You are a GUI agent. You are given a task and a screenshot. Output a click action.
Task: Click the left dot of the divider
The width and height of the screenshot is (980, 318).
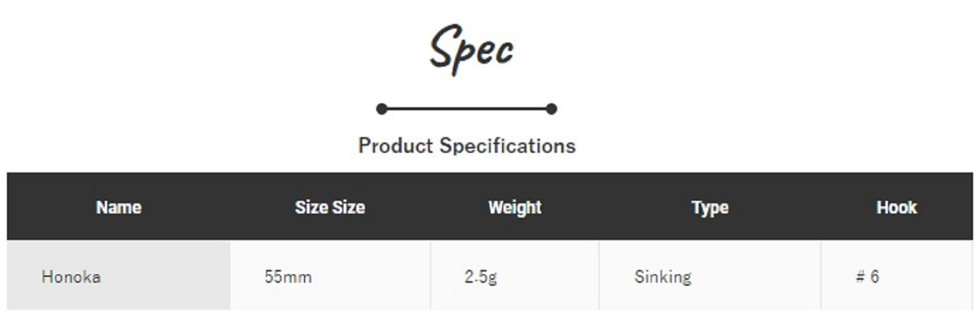382,109
